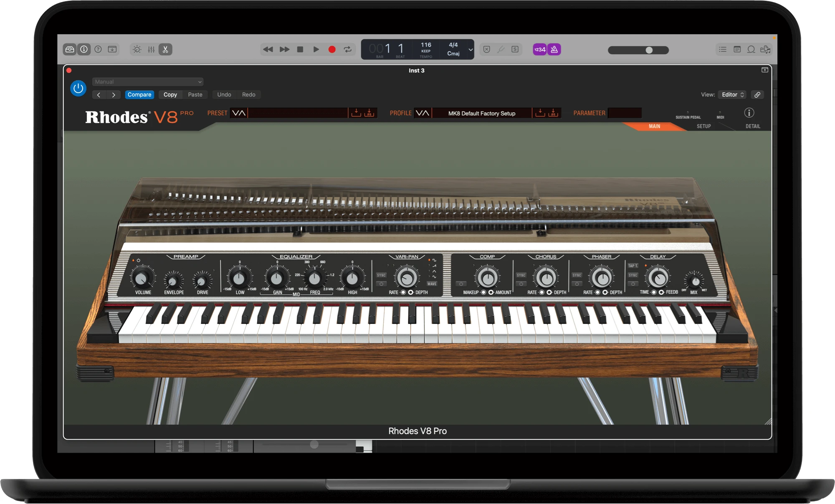Switch to the SETUP tab

pyautogui.click(x=703, y=126)
